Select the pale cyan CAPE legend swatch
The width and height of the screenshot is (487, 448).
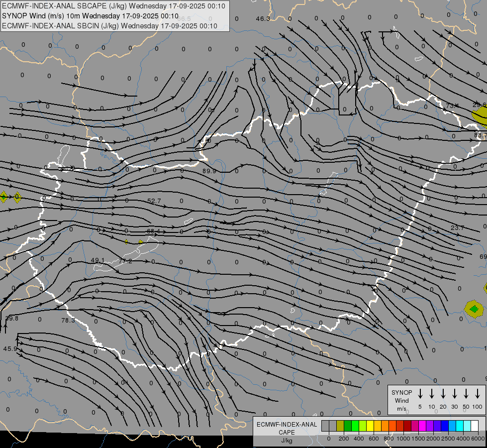tap(467, 426)
